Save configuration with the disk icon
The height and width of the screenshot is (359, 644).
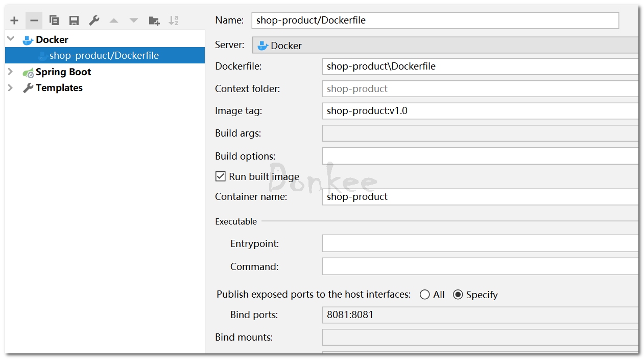pos(74,20)
